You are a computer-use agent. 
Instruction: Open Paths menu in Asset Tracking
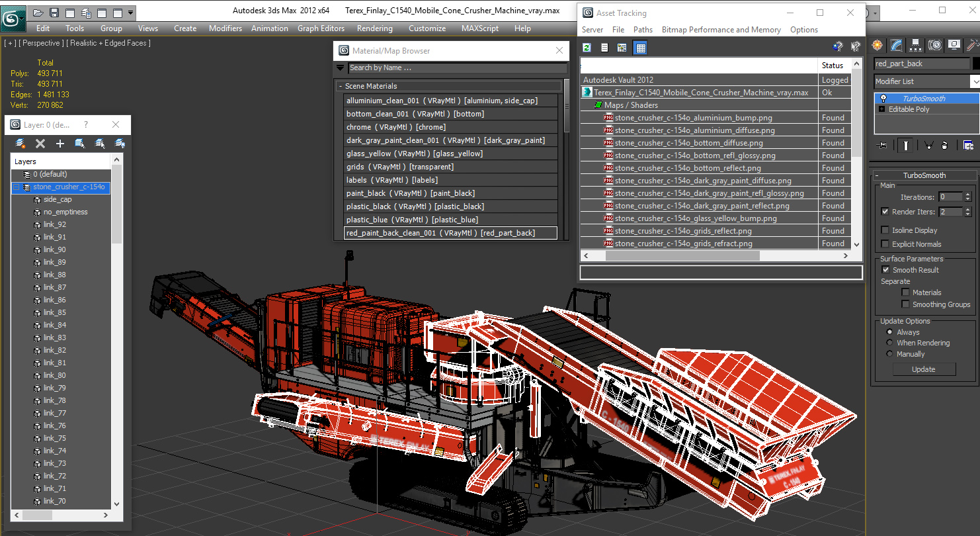(643, 30)
